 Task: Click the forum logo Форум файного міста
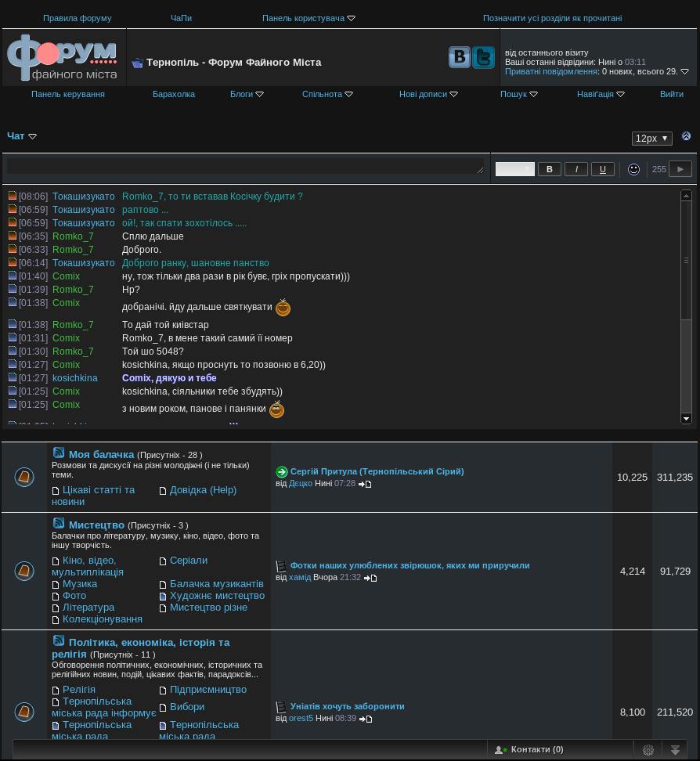[63, 58]
